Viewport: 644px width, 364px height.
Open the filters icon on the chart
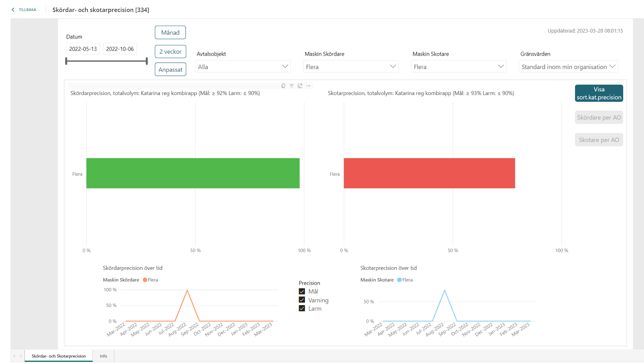(292, 86)
